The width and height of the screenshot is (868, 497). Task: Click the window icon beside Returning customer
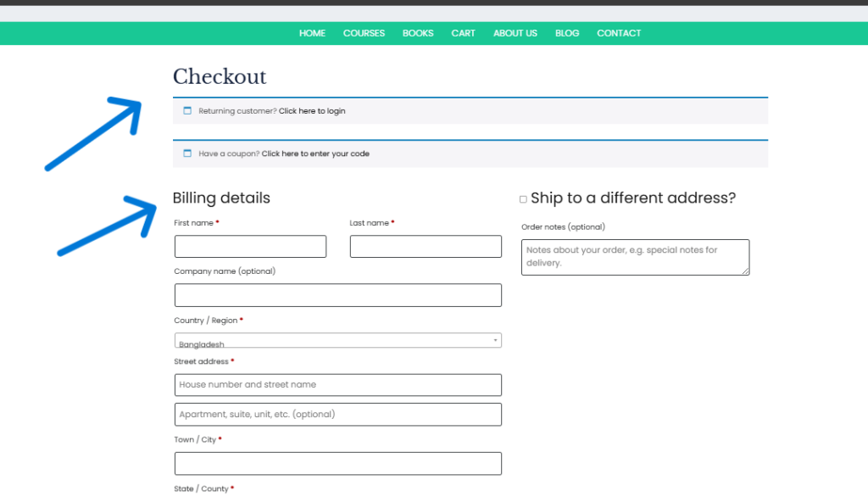(x=187, y=111)
